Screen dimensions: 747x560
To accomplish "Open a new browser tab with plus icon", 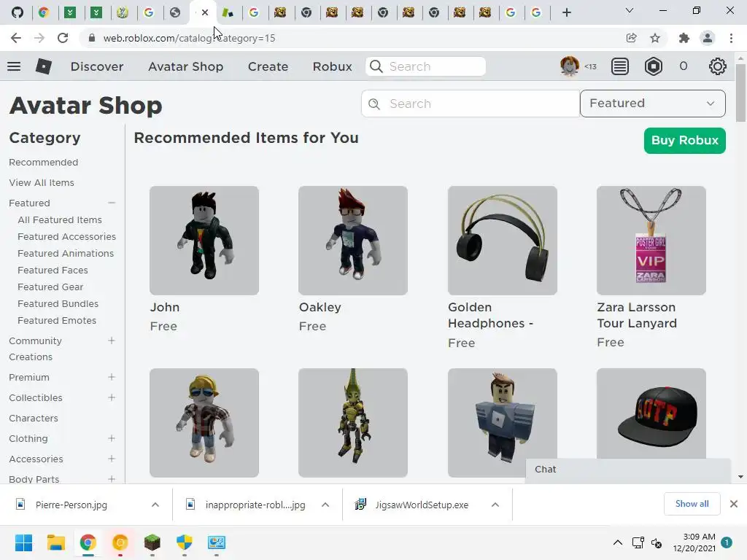I will click(566, 12).
